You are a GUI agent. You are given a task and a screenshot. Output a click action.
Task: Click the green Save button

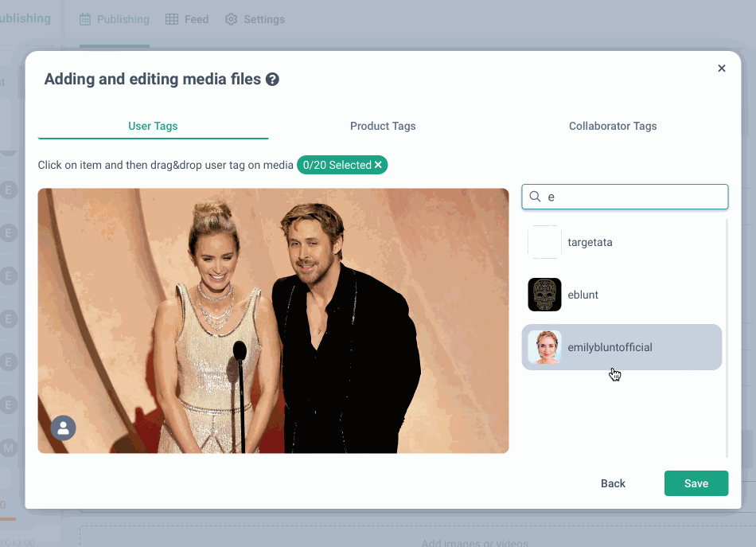(x=696, y=483)
